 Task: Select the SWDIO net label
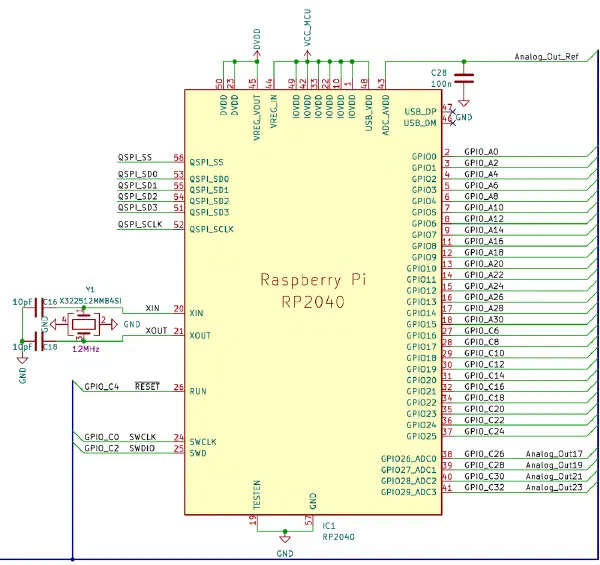pyautogui.click(x=142, y=448)
